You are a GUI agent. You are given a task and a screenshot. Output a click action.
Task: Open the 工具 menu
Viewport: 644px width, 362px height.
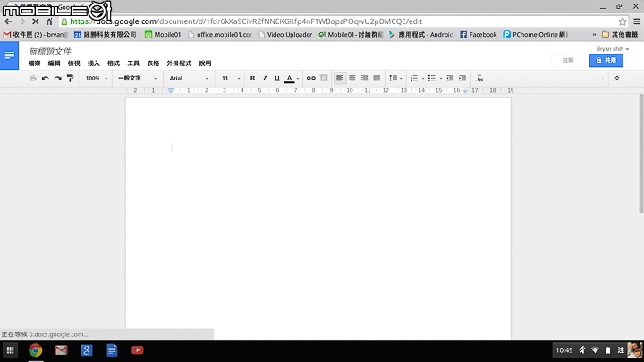pos(133,63)
